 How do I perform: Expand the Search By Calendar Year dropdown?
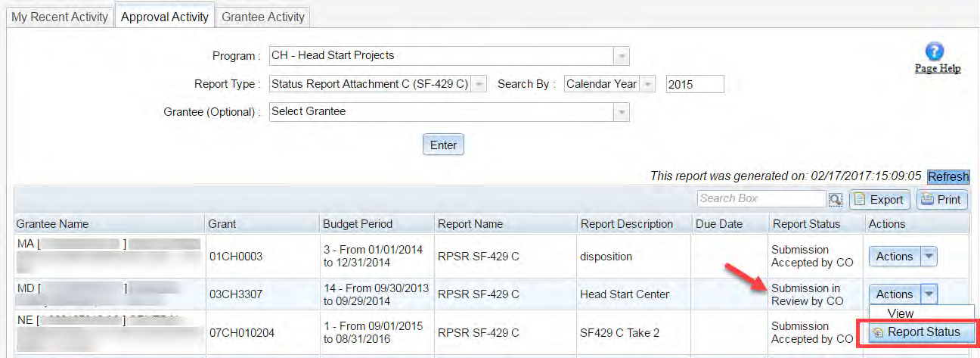tap(647, 84)
